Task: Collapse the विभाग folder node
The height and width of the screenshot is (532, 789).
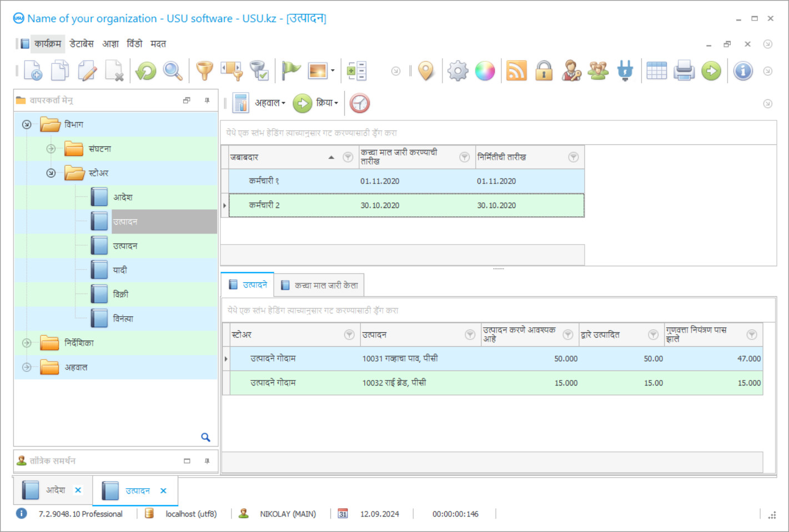Action: pos(27,124)
